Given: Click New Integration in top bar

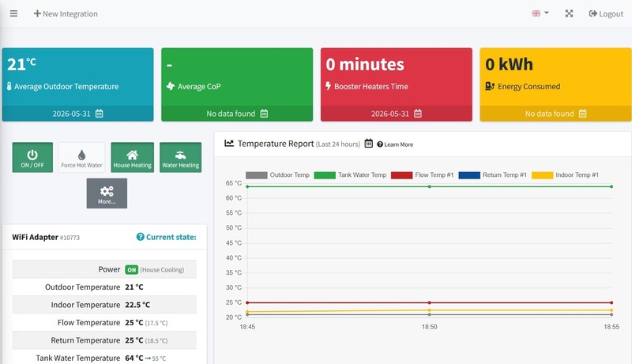Looking at the screenshot, I should click(x=66, y=13).
